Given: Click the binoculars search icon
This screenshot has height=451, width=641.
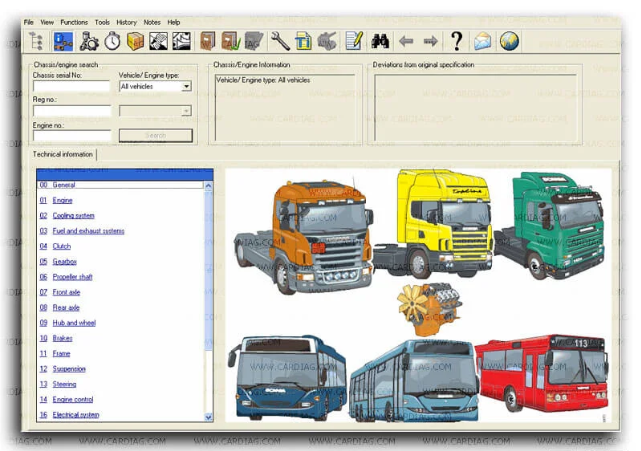Looking at the screenshot, I should 380,41.
